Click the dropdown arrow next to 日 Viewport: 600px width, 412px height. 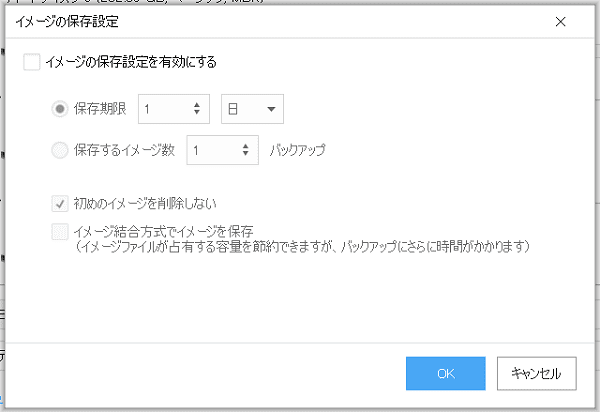(x=270, y=108)
